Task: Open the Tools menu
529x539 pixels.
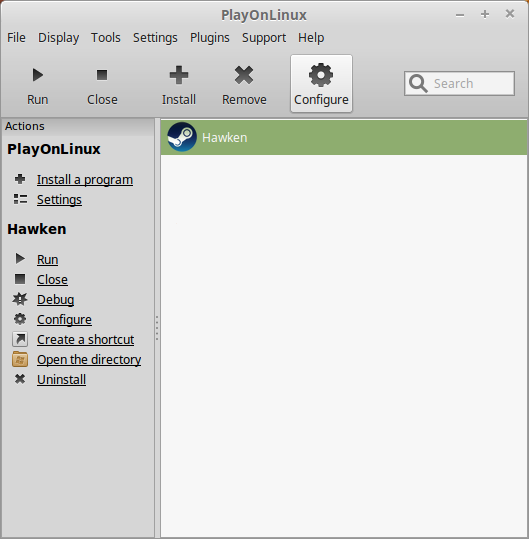Action: click(106, 37)
